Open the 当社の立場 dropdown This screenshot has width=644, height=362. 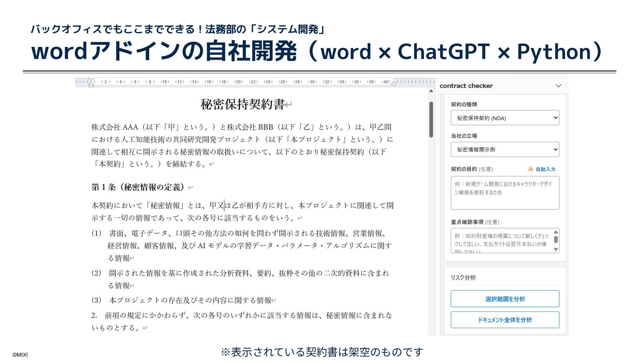pos(505,149)
